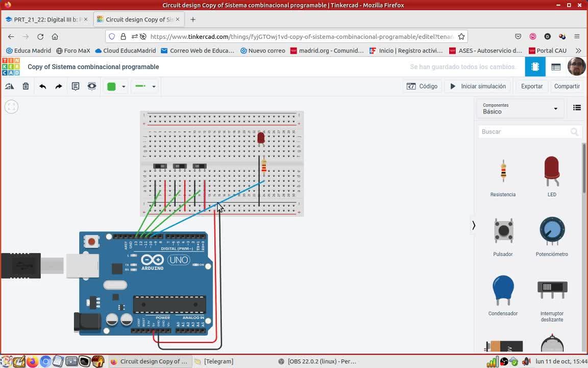Viewport: 588px width, 368px height.
Task: Toggle notes visibility eye icon
Action: 92,86
